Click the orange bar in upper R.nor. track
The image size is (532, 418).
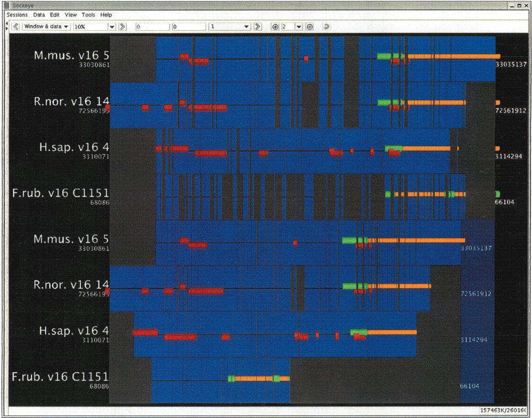coord(437,102)
